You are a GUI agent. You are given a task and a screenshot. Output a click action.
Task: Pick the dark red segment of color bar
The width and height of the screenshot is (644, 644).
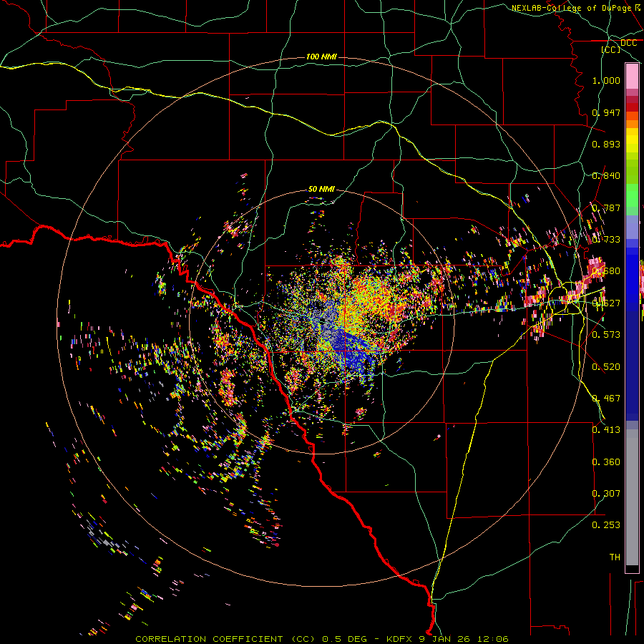coord(632,107)
